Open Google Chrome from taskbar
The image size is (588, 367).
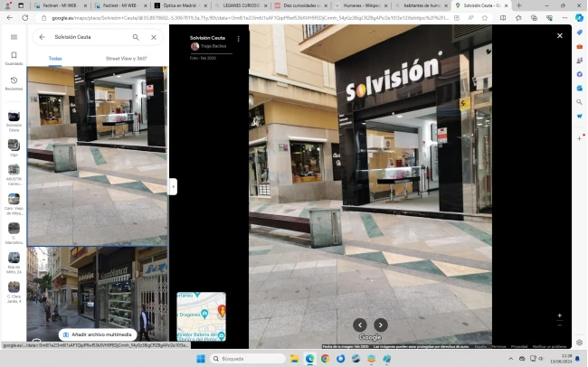[x=325, y=359]
